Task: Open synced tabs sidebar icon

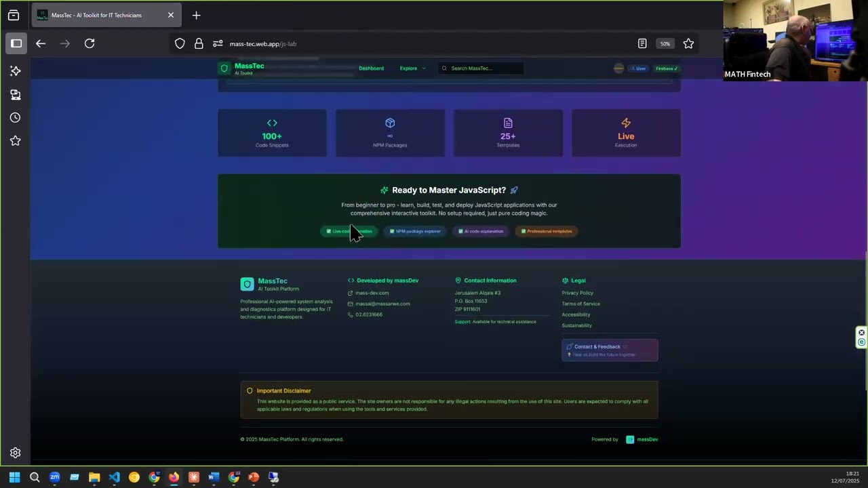Action: tap(16, 95)
